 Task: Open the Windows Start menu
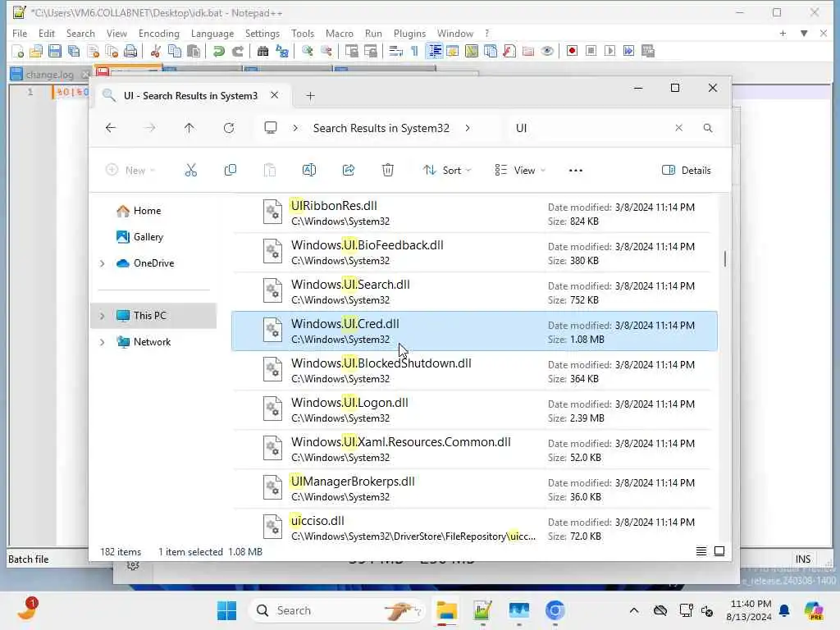[x=226, y=610]
